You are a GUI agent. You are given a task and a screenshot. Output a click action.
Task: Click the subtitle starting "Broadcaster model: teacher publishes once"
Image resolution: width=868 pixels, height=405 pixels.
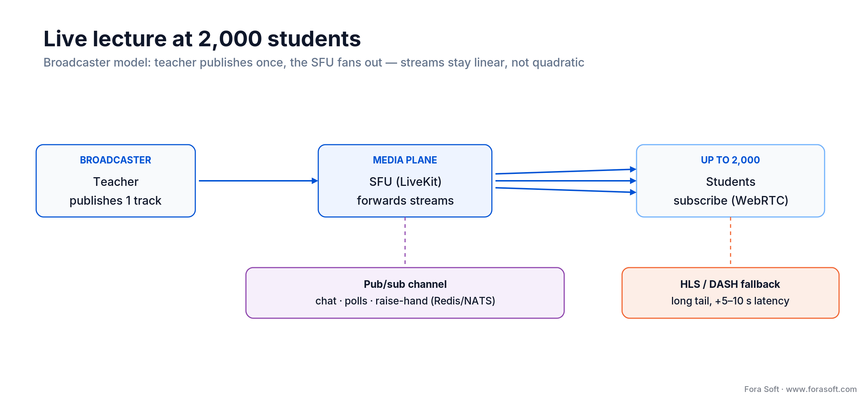314,63
